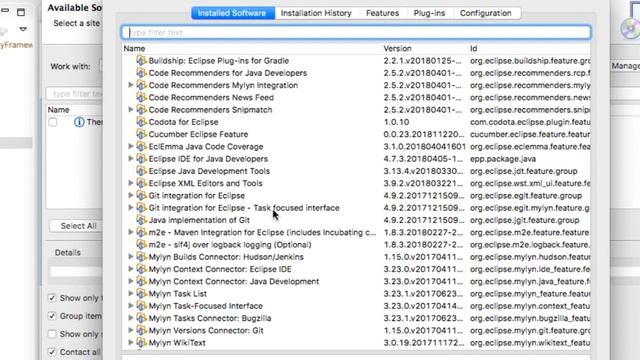Switch to the Installed Software tab
This screenshot has height=360, width=640.
[x=233, y=13]
